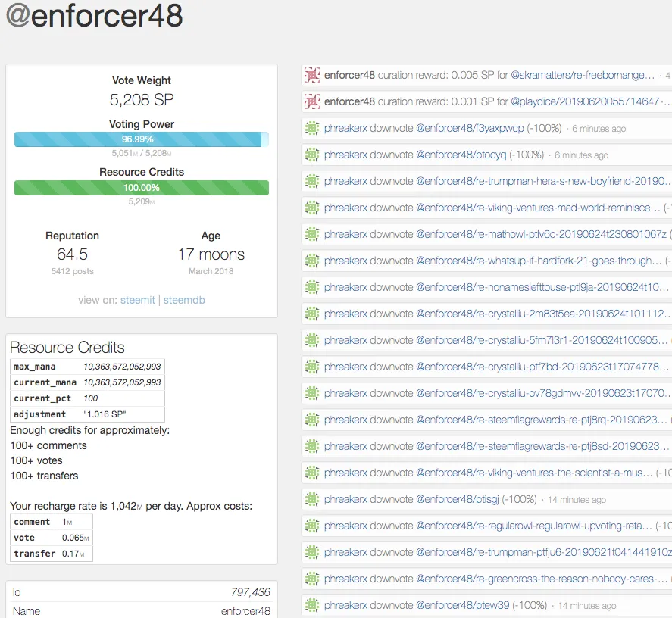Open @enforcer48/re-viking-ventures-the-scientist link
Viewport: 672px width, 618px height.
534,473
